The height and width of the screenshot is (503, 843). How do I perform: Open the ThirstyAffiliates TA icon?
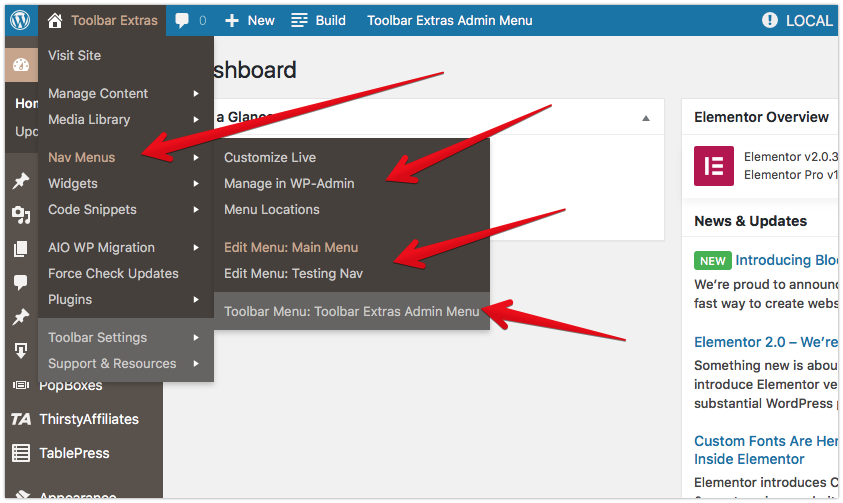21,419
